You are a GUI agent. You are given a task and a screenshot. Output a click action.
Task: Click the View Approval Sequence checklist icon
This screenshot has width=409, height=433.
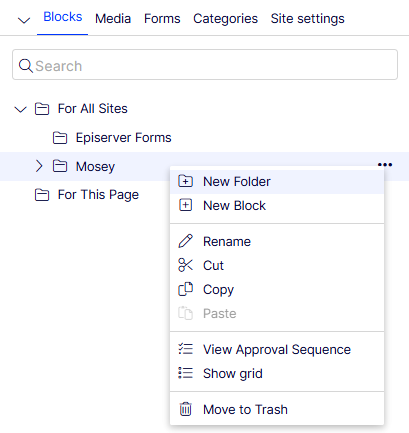coord(185,349)
